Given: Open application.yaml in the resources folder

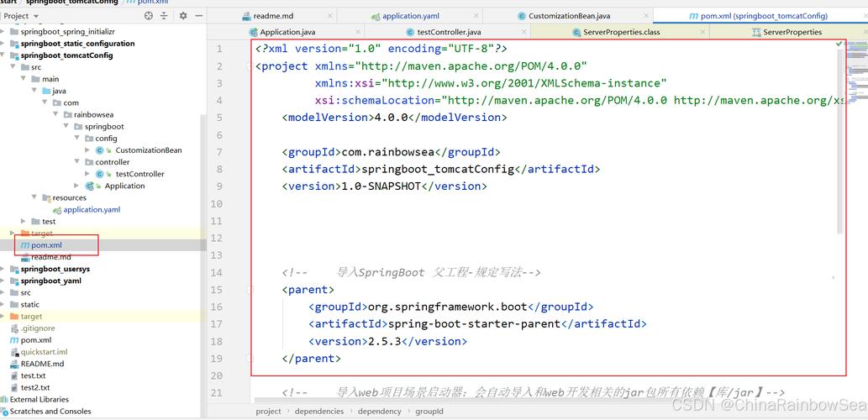Looking at the screenshot, I should point(92,210).
